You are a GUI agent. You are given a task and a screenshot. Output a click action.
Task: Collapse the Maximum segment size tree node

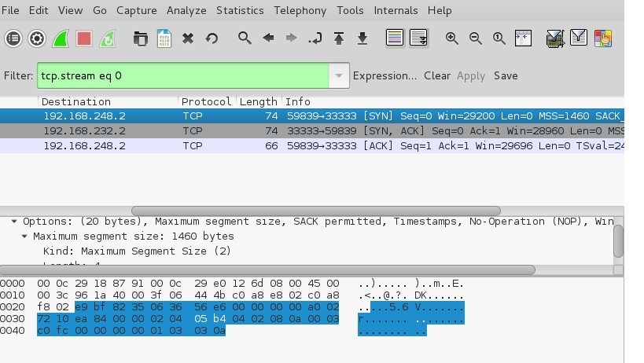click(x=25, y=236)
